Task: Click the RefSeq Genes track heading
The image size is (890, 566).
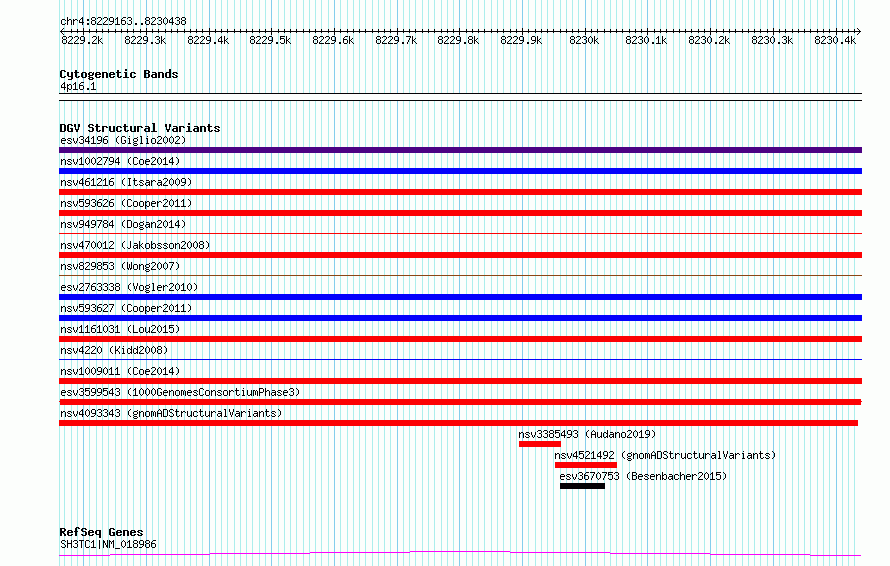Action: click(101, 532)
